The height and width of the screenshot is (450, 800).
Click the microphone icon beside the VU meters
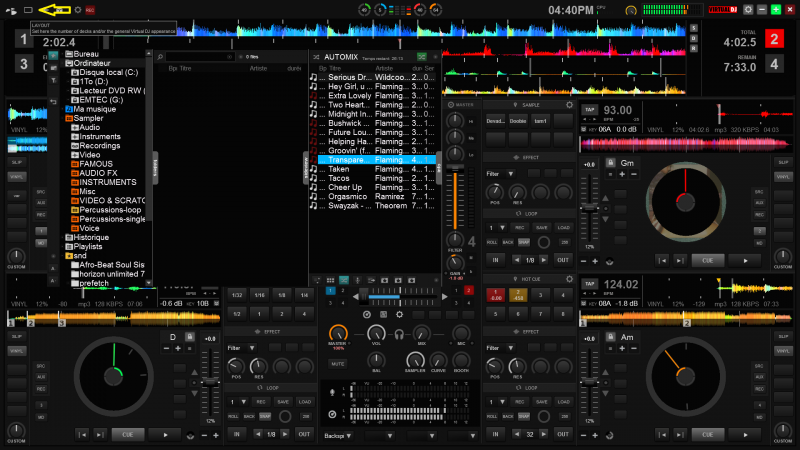coord(332,392)
